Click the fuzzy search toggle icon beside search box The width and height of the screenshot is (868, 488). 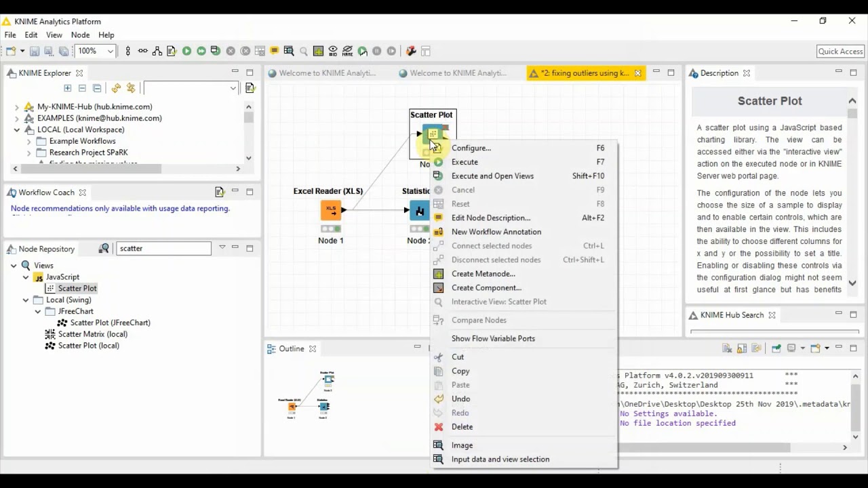click(x=104, y=249)
